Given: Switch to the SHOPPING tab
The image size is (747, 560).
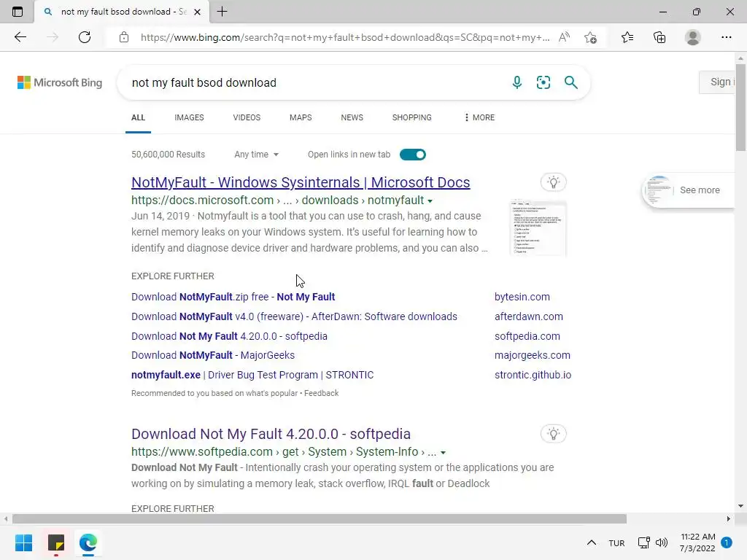Looking at the screenshot, I should 412,117.
